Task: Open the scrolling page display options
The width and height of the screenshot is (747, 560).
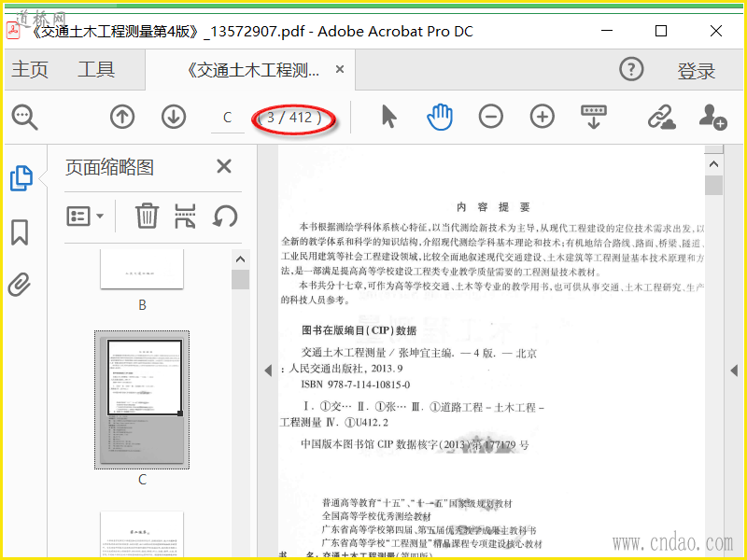Action: point(594,118)
